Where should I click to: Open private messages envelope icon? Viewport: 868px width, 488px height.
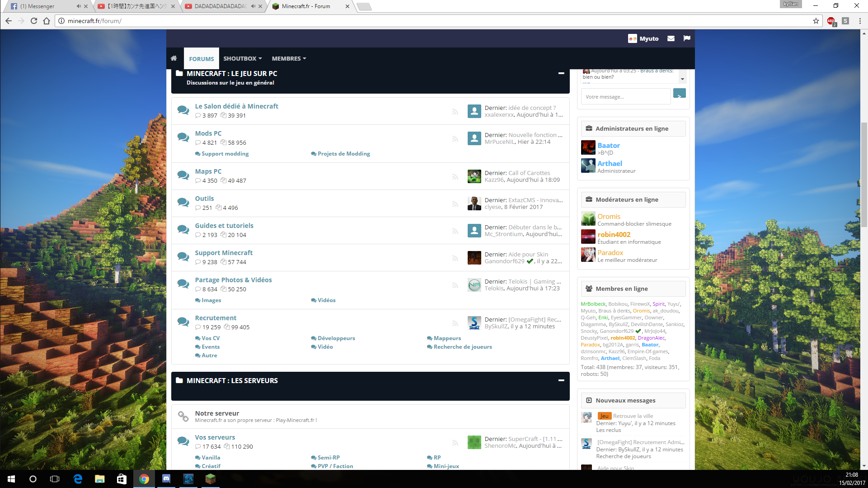[671, 38]
